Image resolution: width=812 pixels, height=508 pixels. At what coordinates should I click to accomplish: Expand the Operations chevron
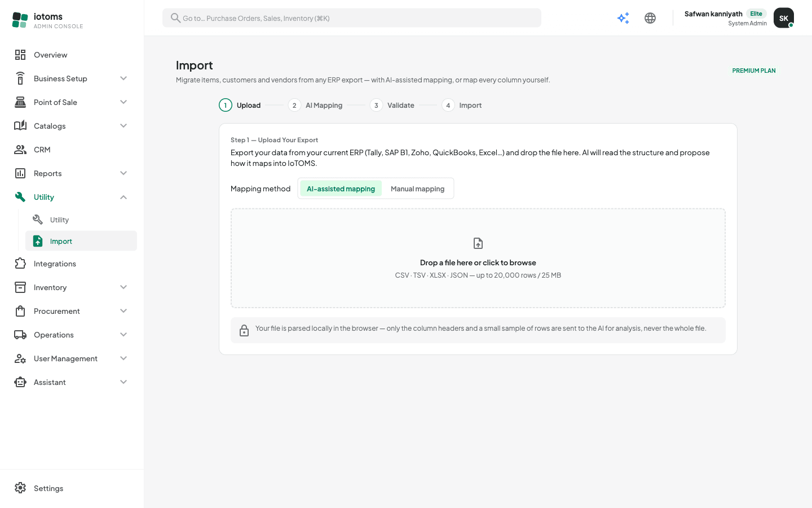(123, 335)
